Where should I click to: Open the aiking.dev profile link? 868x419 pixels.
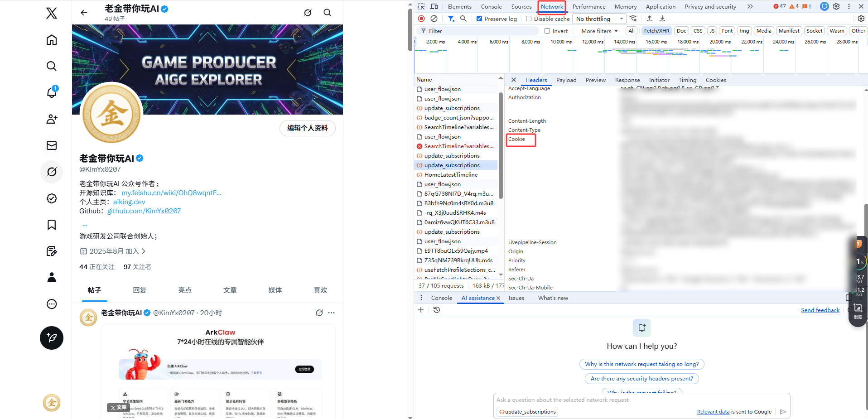pyautogui.click(x=129, y=202)
